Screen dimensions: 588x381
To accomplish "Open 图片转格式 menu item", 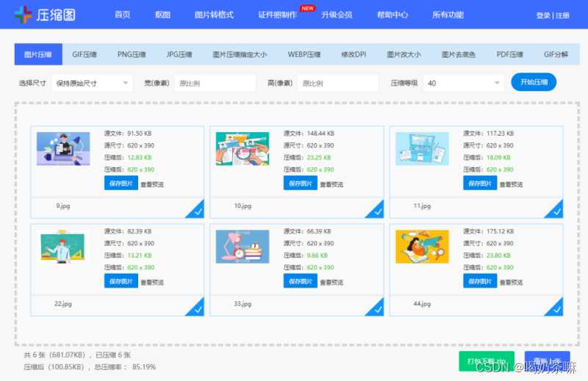I will pos(214,15).
